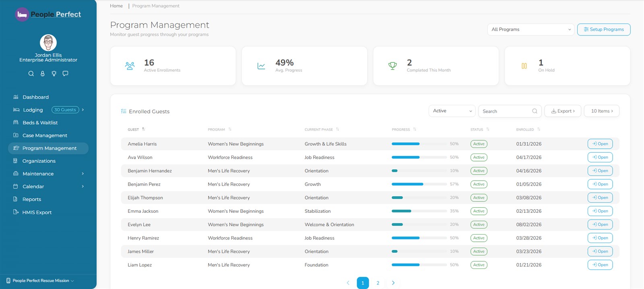Sort by Current Phase column arrow
644x289 pixels.
pyautogui.click(x=337, y=129)
